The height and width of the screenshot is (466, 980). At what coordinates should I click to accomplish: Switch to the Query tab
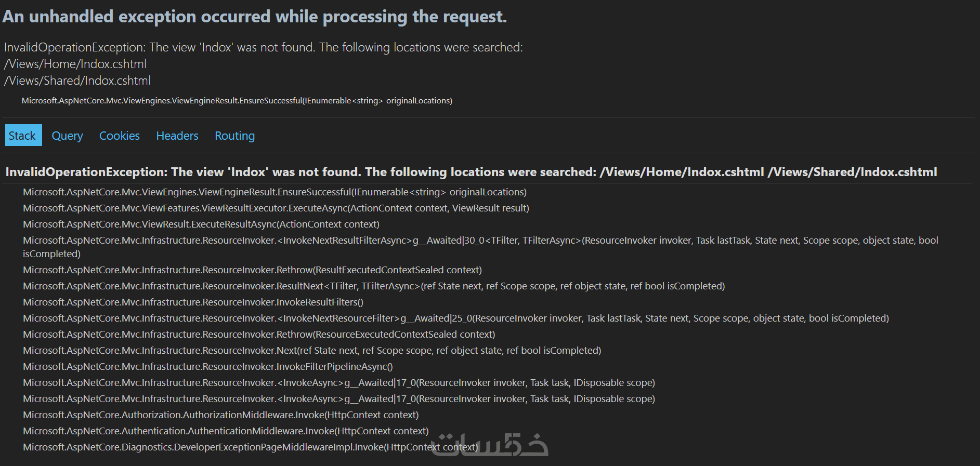click(x=67, y=136)
